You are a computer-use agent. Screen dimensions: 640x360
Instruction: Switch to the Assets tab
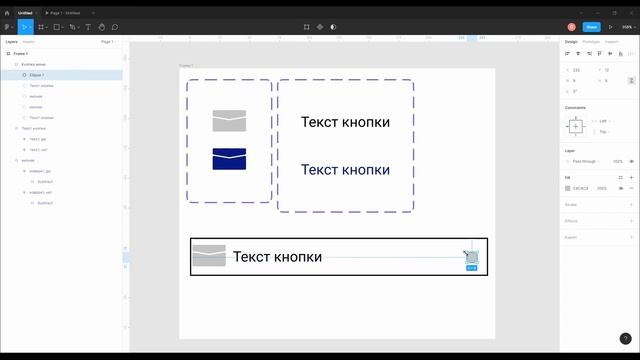(x=29, y=42)
